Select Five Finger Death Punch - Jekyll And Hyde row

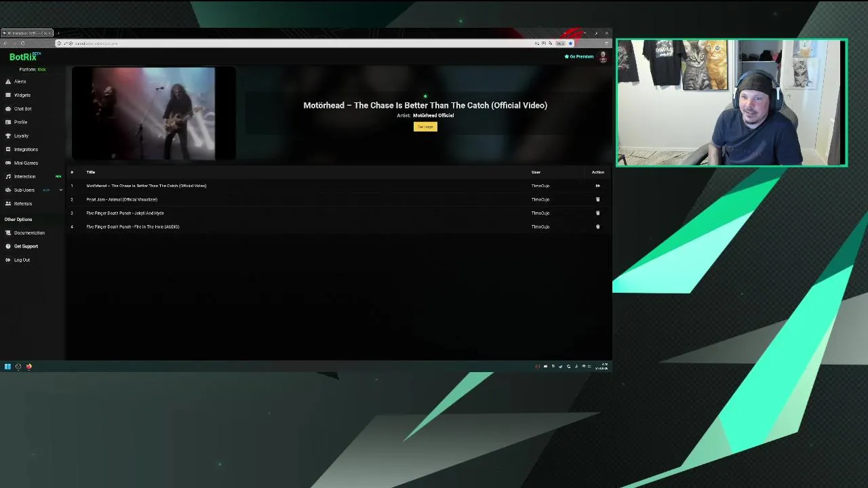click(x=339, y=213)
